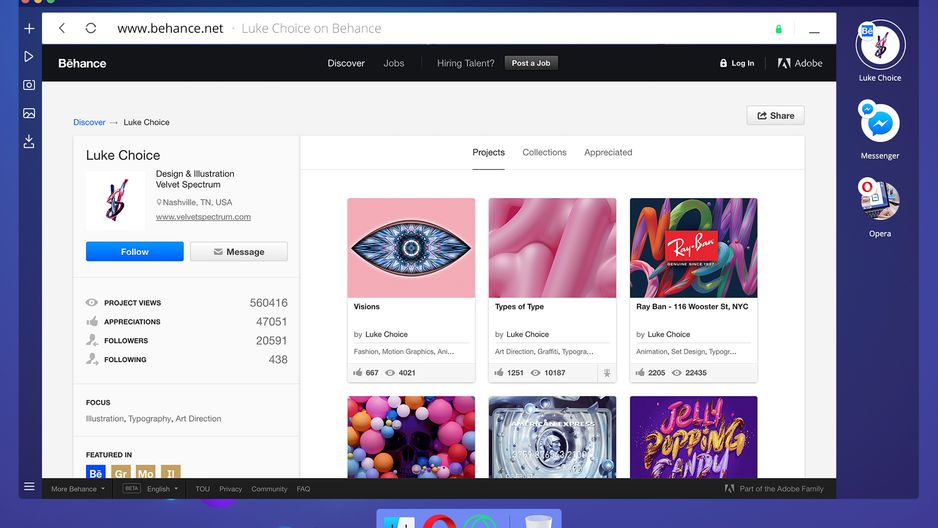Click the Post a Job button
938x528 pixels.
531,63
